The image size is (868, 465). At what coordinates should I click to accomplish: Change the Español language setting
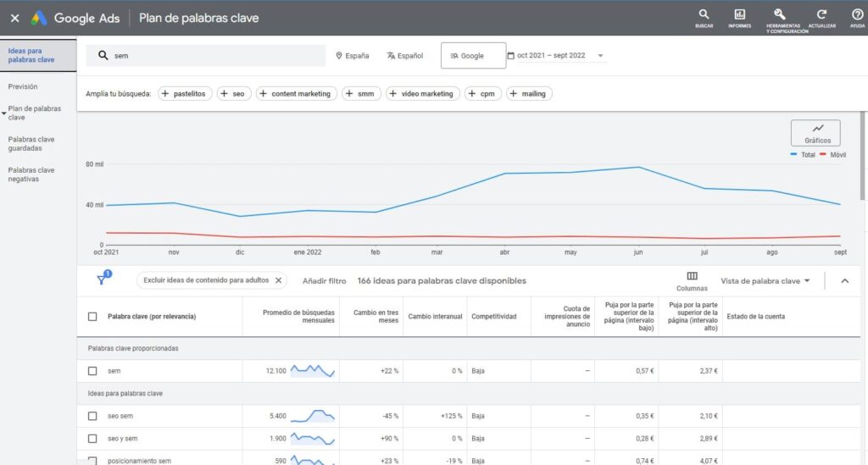(x=404, y=56)
